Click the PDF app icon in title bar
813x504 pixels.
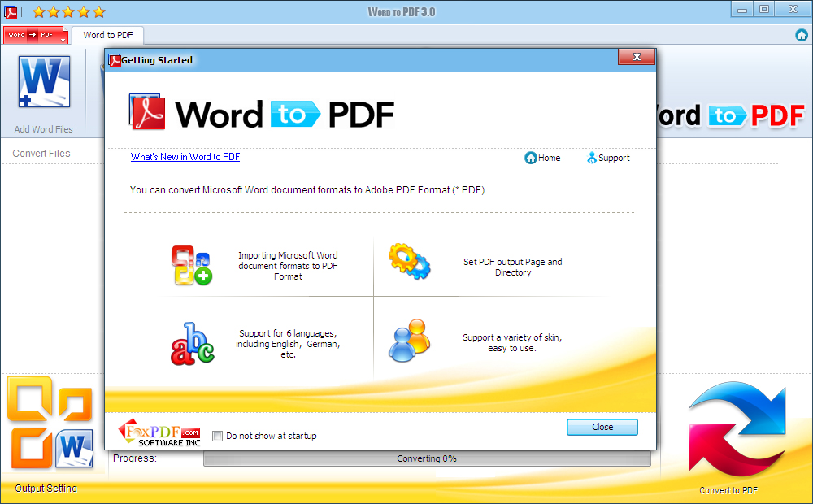(11, 11)
